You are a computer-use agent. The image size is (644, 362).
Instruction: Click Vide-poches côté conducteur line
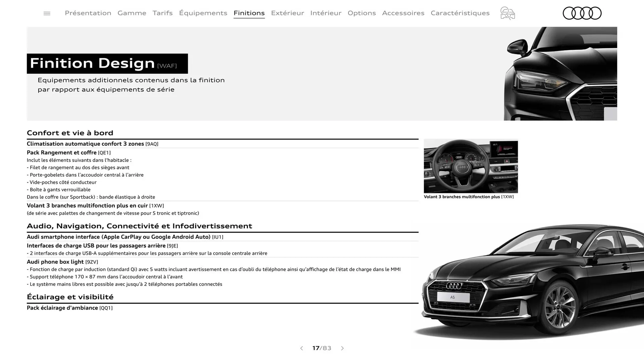[62, 182]
